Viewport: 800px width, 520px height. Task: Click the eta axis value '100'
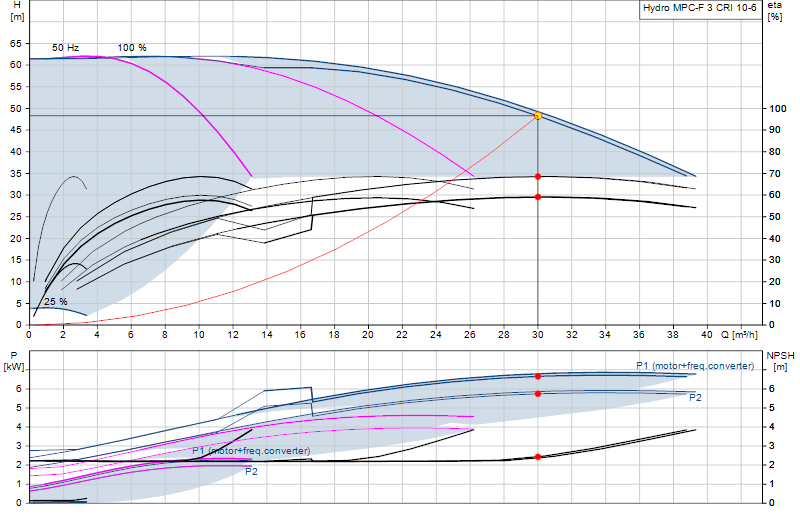(x=778, y=109)
